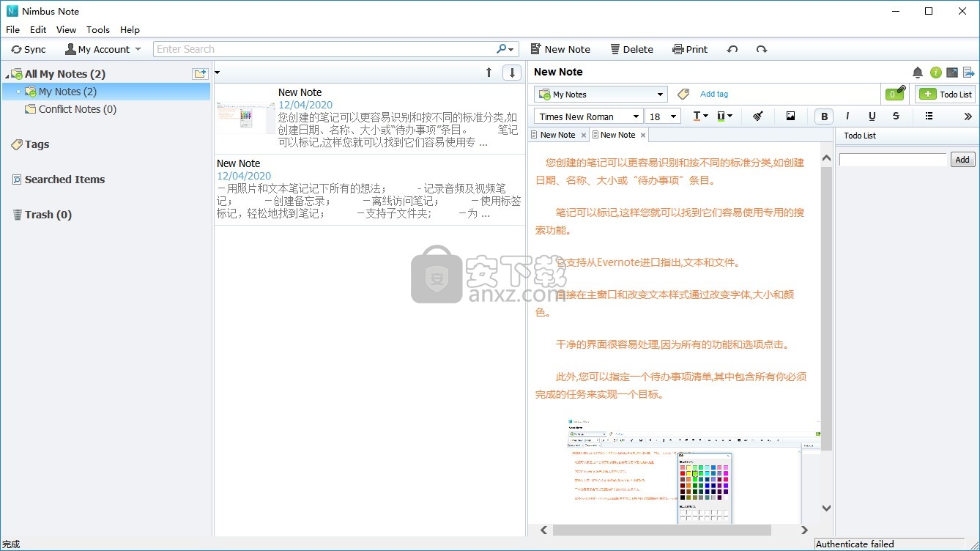Image resolution: width=980 pixels, height=551 pixels.
Task: Open the My Account dropdown
Action: coord(103,49)
